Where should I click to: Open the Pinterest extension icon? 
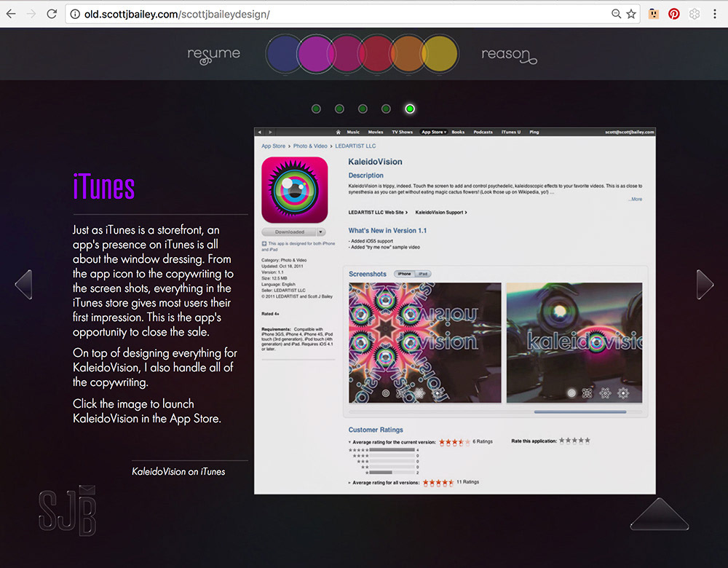[673, 14]
